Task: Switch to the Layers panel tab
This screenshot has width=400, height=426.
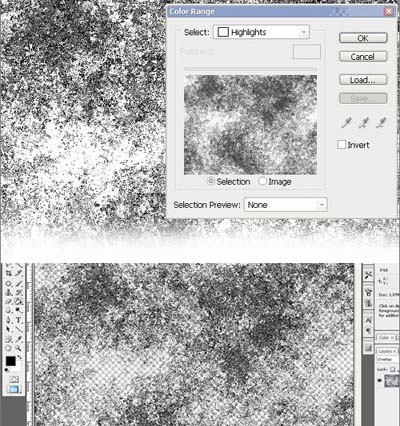Action: click(386, 351)
